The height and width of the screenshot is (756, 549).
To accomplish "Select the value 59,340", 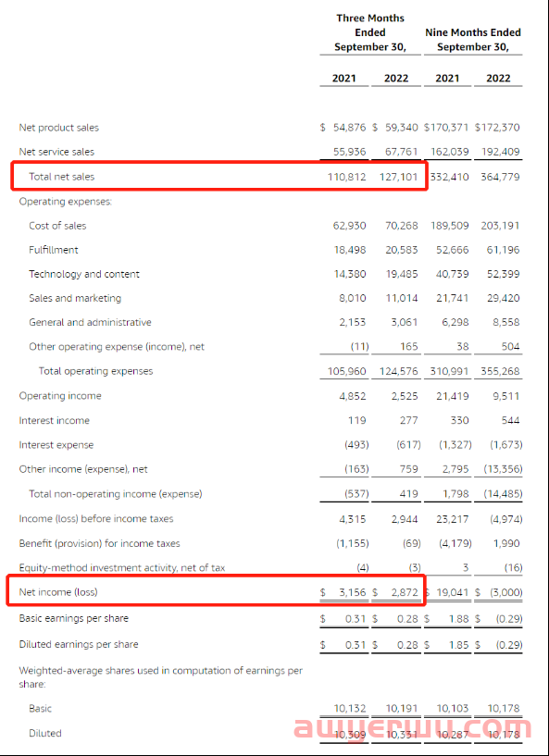I will point(402,128).
